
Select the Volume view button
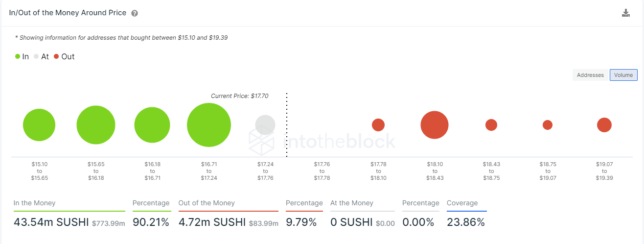click(x=623, y=75)
